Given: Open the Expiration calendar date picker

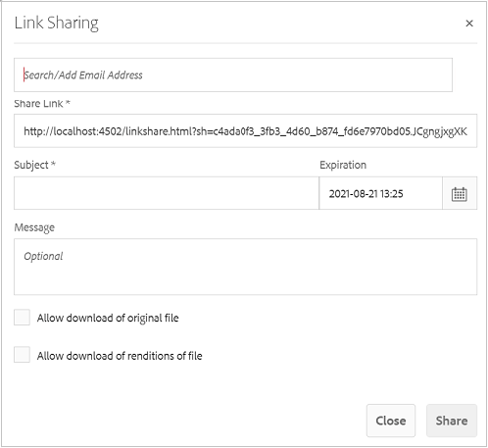Looking at the screenshot, I should 460,194.
